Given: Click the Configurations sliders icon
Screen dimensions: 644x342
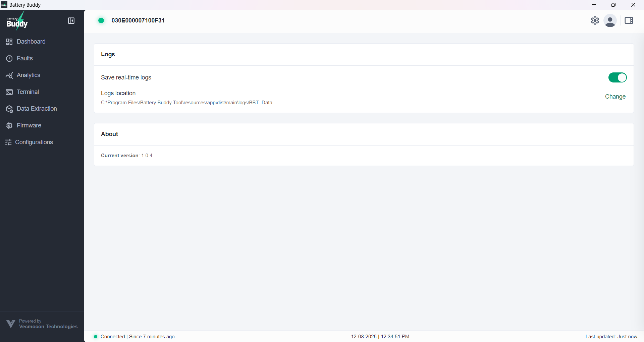Looking at the screenshot, I should pos(8,142).
